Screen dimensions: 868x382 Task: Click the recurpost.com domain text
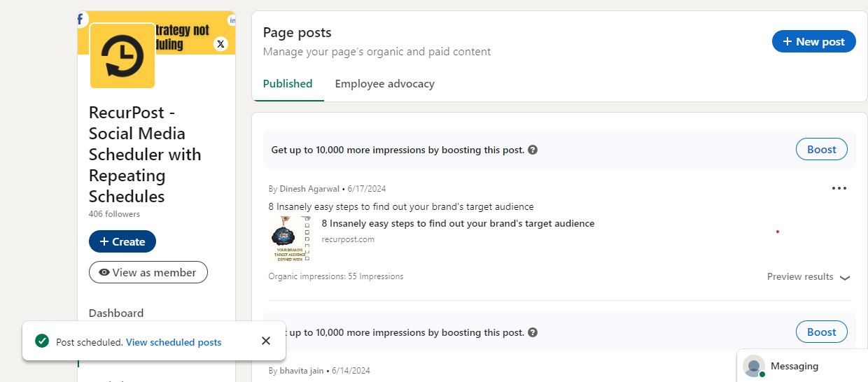pyautogui.click(x=348, y=239)
